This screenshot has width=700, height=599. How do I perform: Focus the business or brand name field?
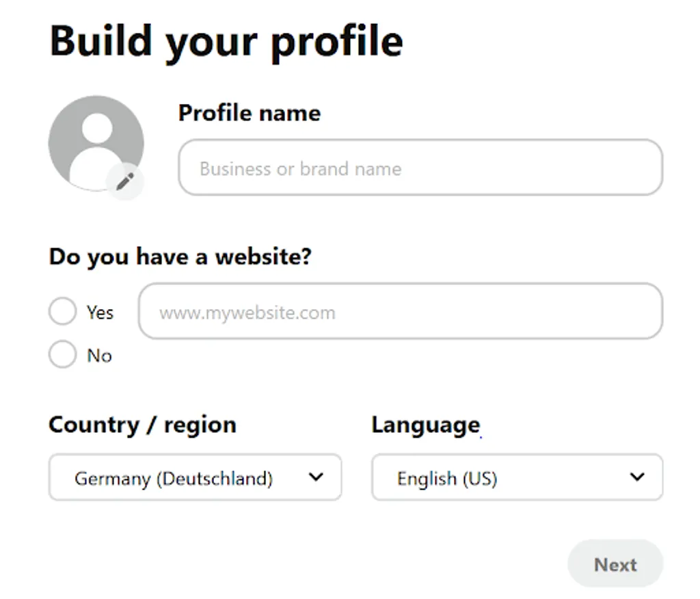click(420, 168)
